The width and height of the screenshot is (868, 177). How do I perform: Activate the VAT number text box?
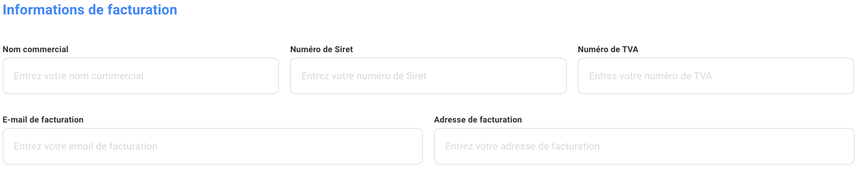[716, 76]
